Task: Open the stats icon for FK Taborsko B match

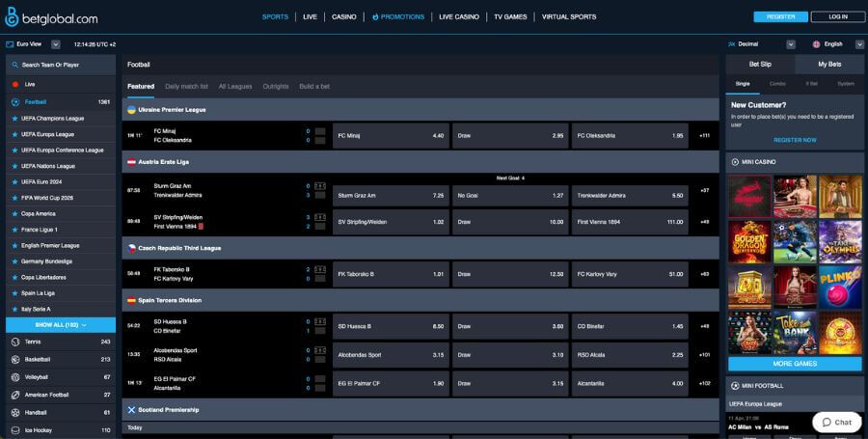Action: pos(320,269)
